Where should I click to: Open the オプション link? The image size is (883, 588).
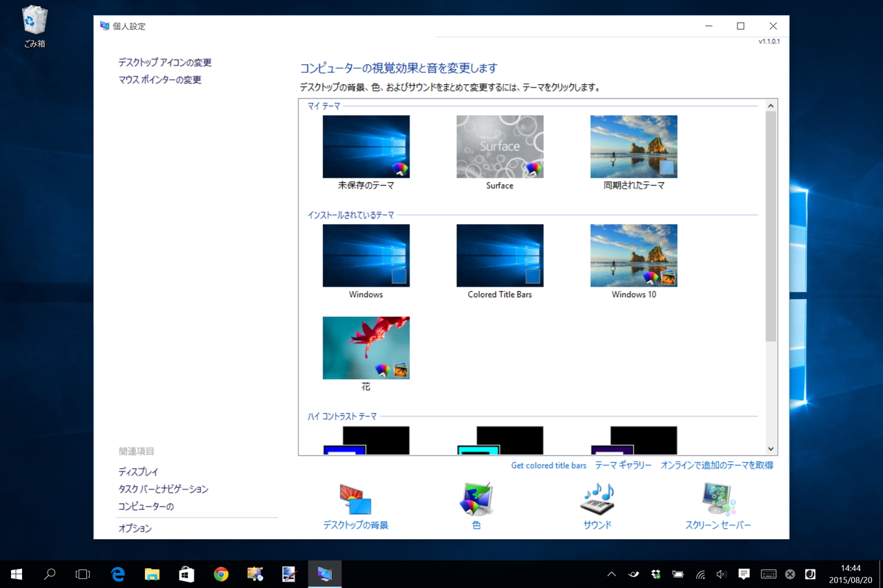pos(135,529)
